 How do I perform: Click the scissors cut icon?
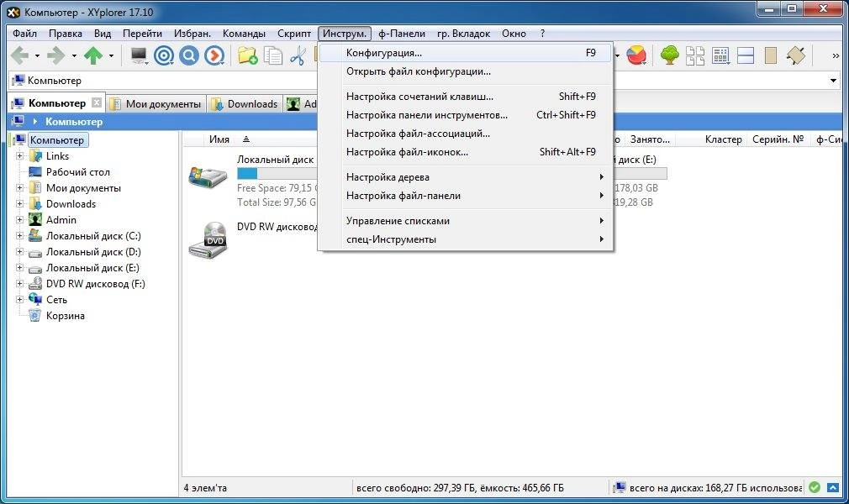point(298,55)
